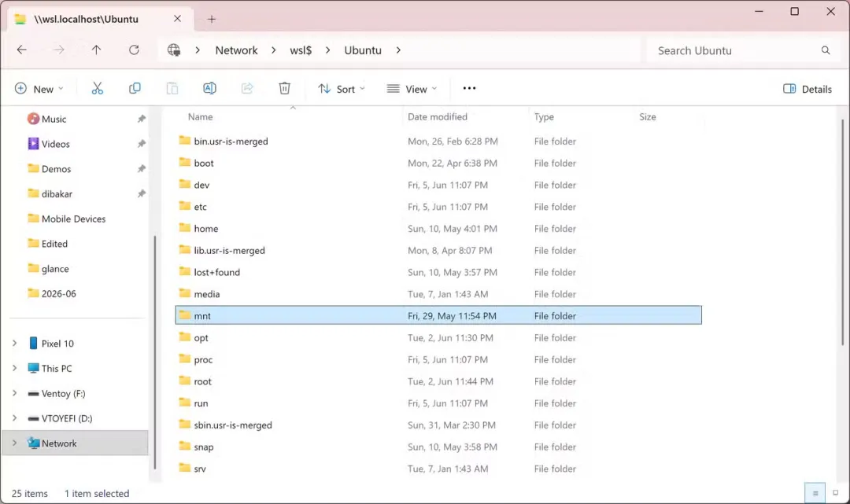Click chevron after Network breadcrumb
The height and width of the screenshot is (504, 850).
click(274, 50)
